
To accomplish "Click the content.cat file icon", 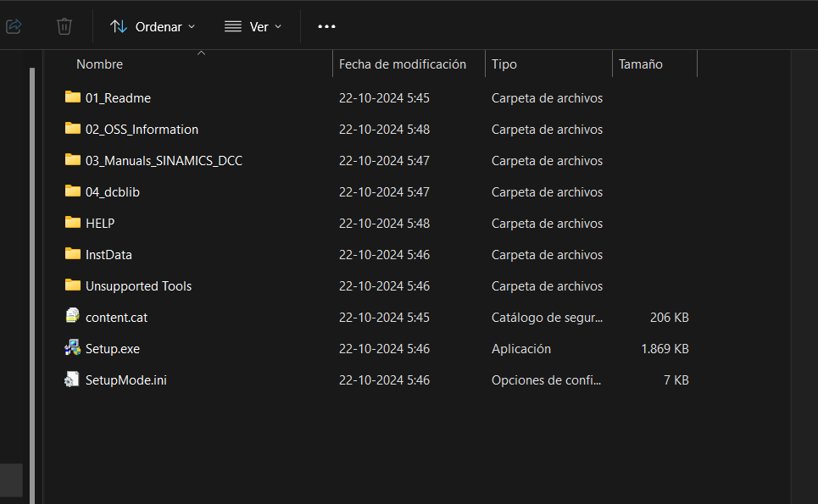I will [72, 317].
